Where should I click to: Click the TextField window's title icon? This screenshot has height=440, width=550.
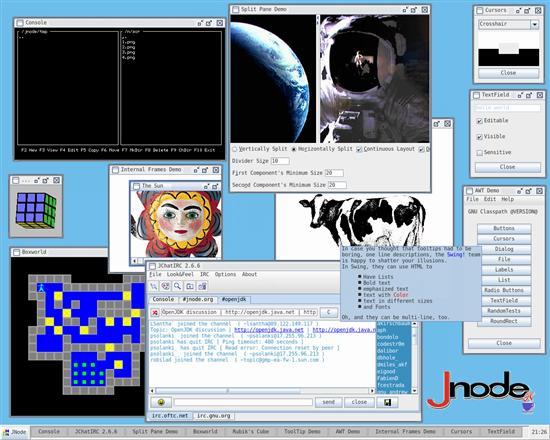tap(476, 95)
